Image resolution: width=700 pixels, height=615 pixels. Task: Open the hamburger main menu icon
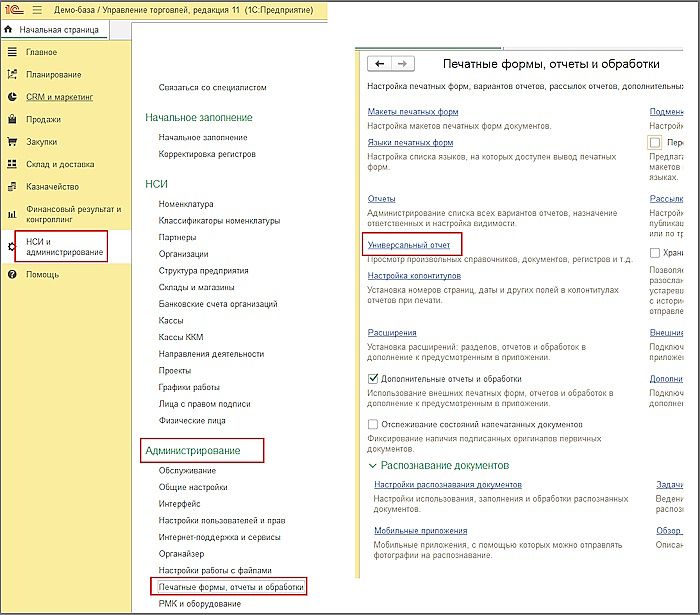pyautogui.click(x=37, y=9)
